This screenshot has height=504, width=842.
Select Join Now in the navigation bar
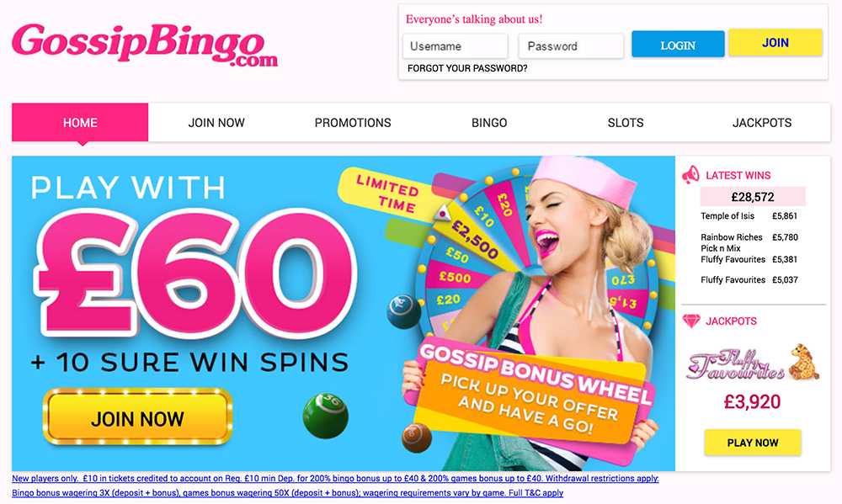216,123
